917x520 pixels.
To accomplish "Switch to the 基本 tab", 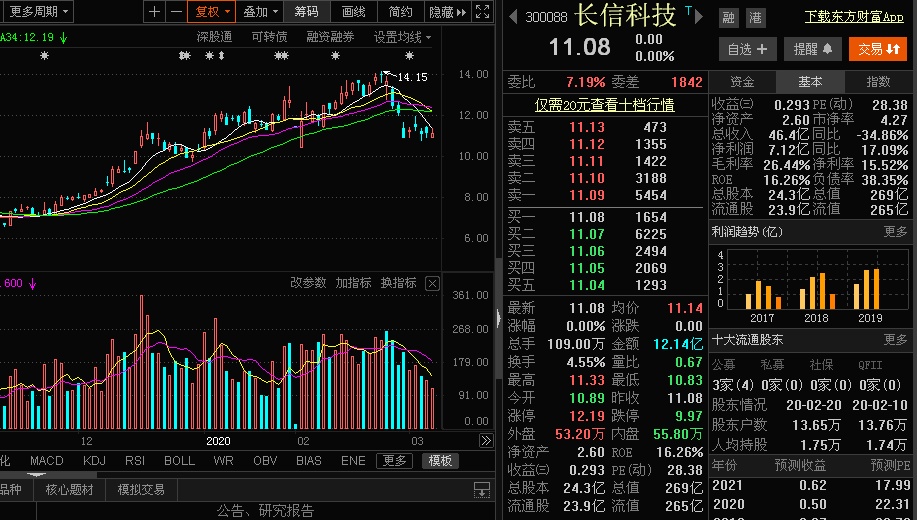I will (810, 82).
